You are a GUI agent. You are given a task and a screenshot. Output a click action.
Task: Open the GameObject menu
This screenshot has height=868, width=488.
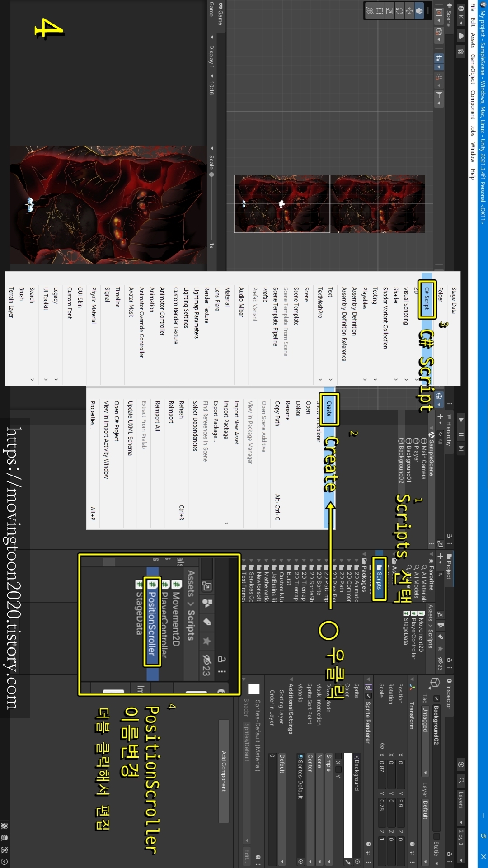(473, 69)
